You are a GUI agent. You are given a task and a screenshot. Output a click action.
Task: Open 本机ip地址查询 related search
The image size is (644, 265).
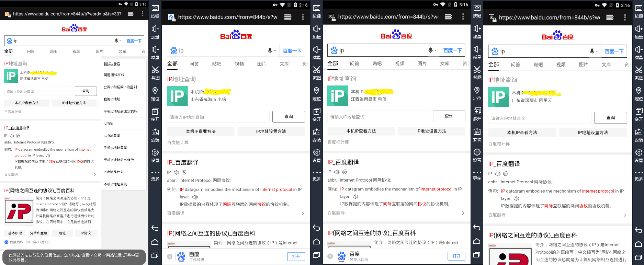click(115, 184)
